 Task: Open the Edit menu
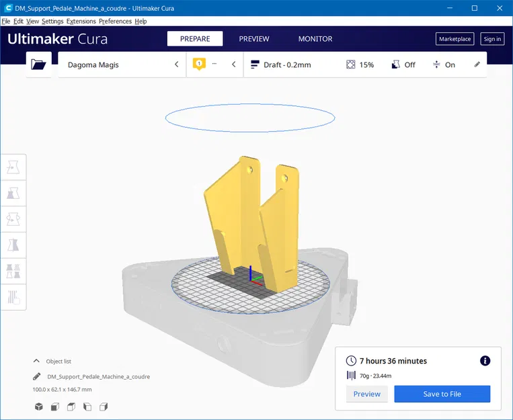coord(18,22)
